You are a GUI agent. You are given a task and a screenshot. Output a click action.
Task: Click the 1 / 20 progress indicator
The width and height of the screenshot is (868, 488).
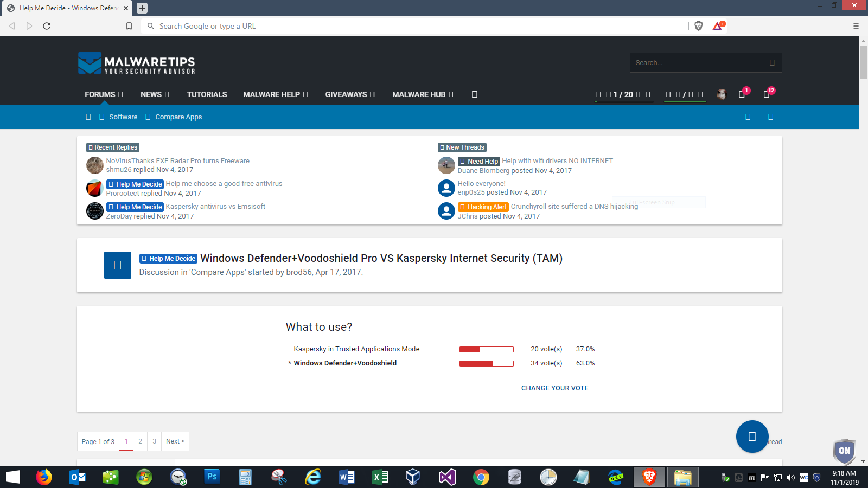tap(623, 94)
